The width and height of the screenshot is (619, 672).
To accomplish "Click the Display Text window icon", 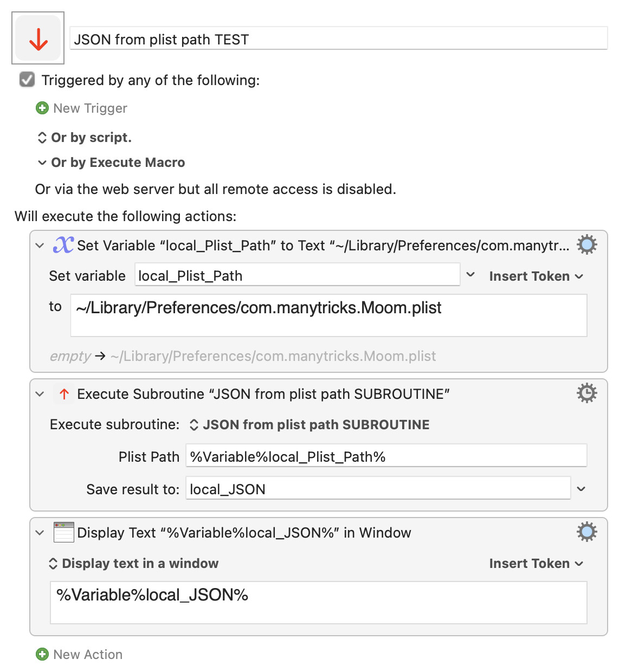I will coord(64,532).
